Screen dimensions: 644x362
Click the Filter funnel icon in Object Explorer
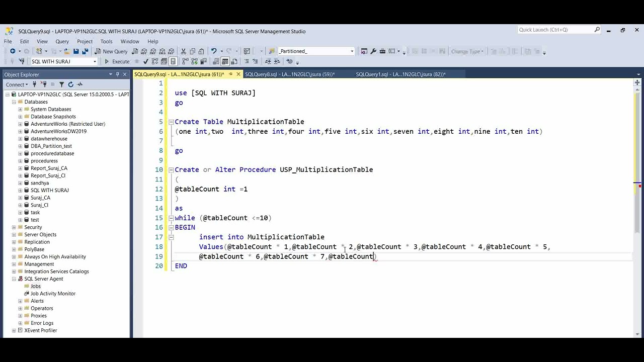coord(61,84)
